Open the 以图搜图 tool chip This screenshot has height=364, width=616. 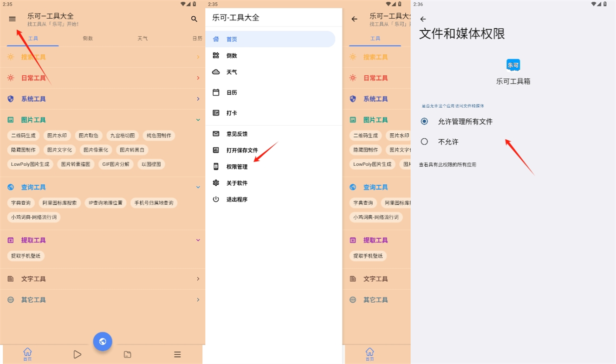coord(151,164)
